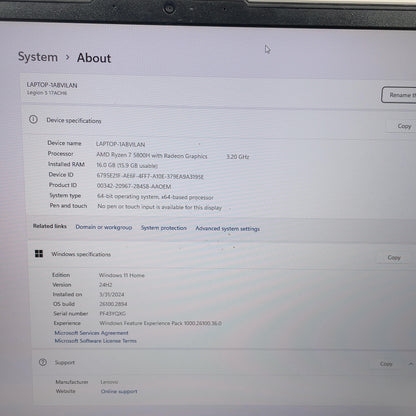The image size is (416, 416).
Task: Select the About page heading
Action: pyautogui.click(x=94, y=58)
